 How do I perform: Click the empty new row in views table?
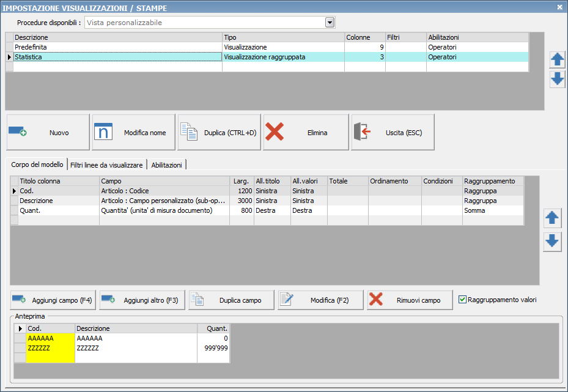coord(271,67)
